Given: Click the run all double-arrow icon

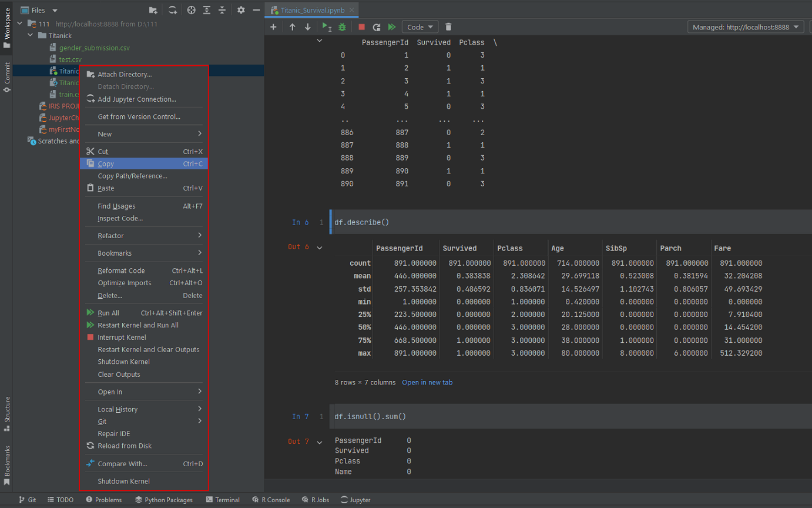Looking at the screenshot, I should [x=391, y=27].
